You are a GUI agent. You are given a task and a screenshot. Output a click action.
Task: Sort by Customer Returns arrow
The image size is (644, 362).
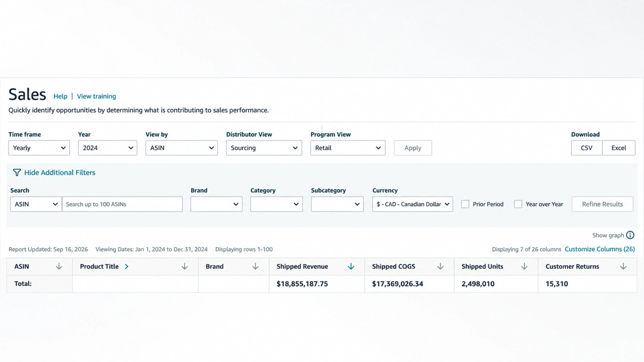[x=623, y=266]
